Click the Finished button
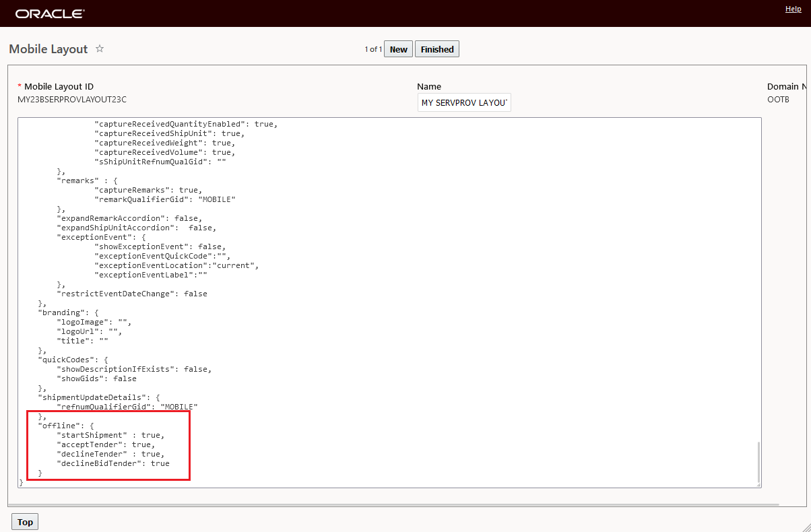Image resolution: width=811 pixels, height=532 pixels. pyautogui.click(x=437, y=49)
